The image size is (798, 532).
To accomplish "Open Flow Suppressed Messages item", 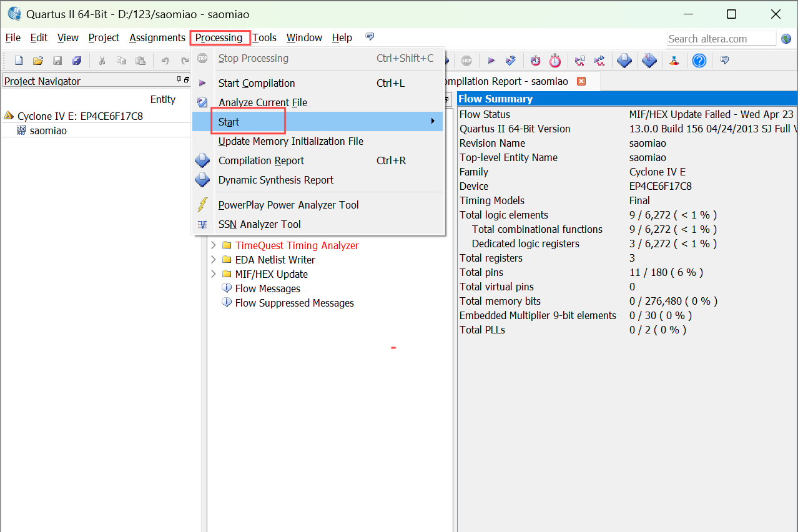I will 294,303.
